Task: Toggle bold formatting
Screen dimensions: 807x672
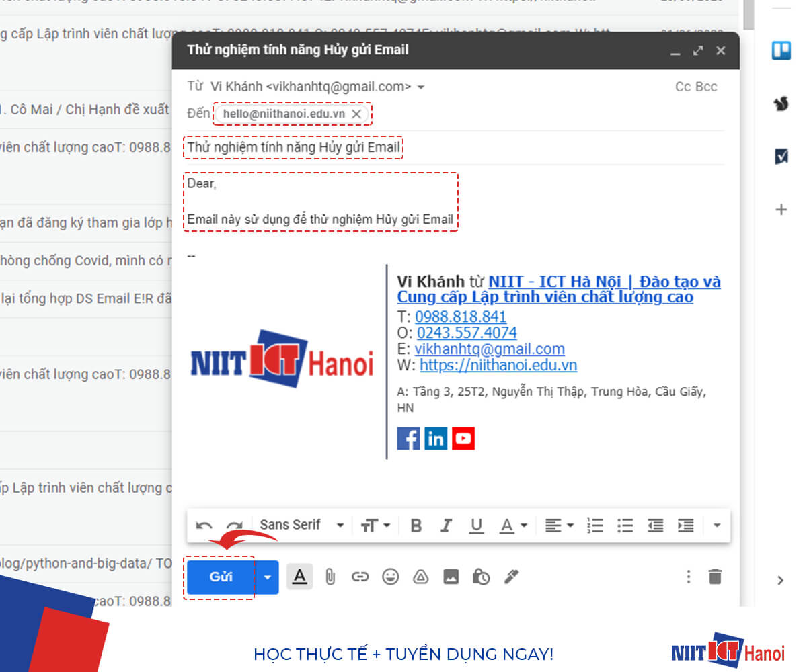Action: [416, 525]
